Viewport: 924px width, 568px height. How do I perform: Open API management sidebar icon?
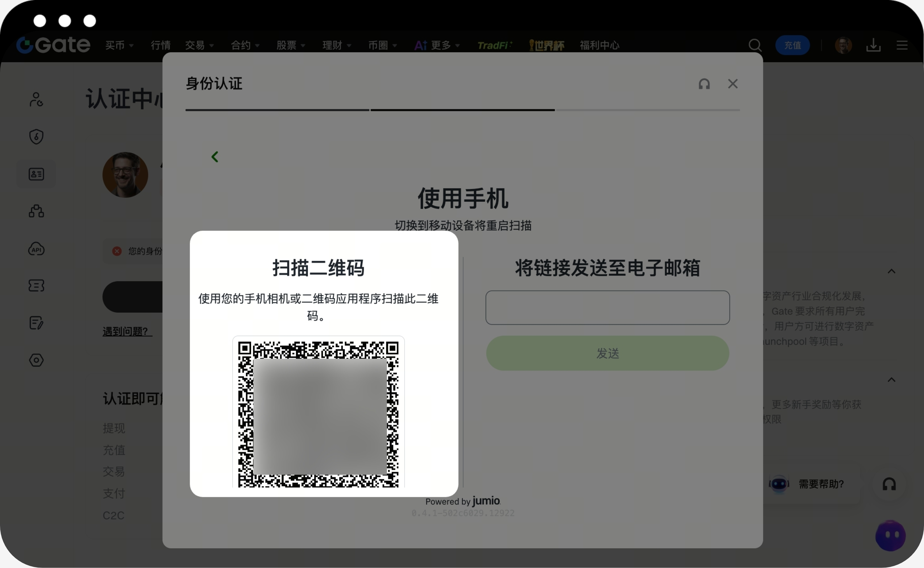click(36, 249)
